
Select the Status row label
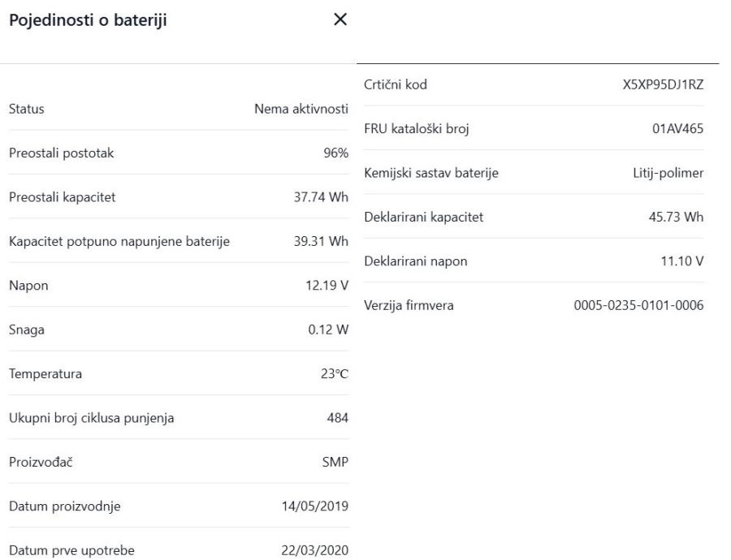tap(26, 110)
